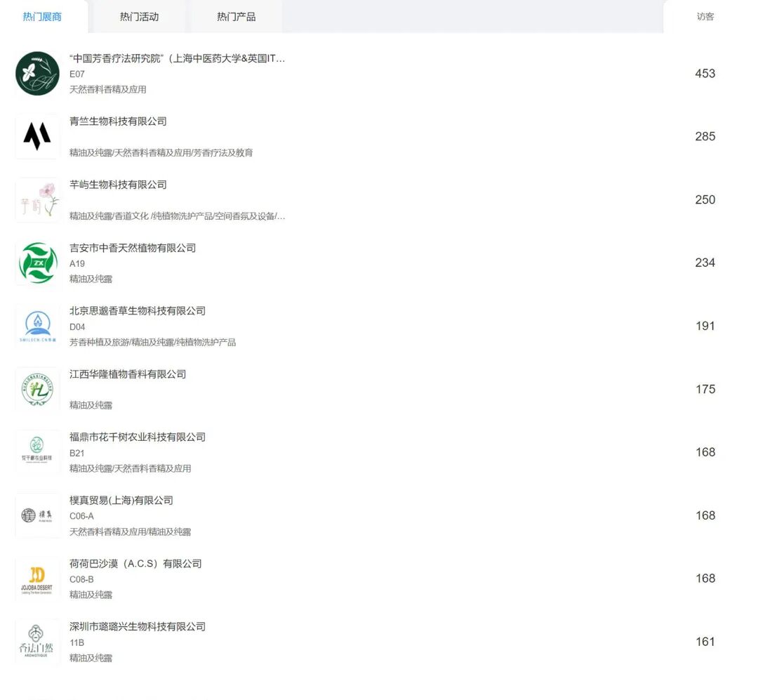
Task: Click visitor count 168 for 荷荷巴沙漠
Action: 705,579
